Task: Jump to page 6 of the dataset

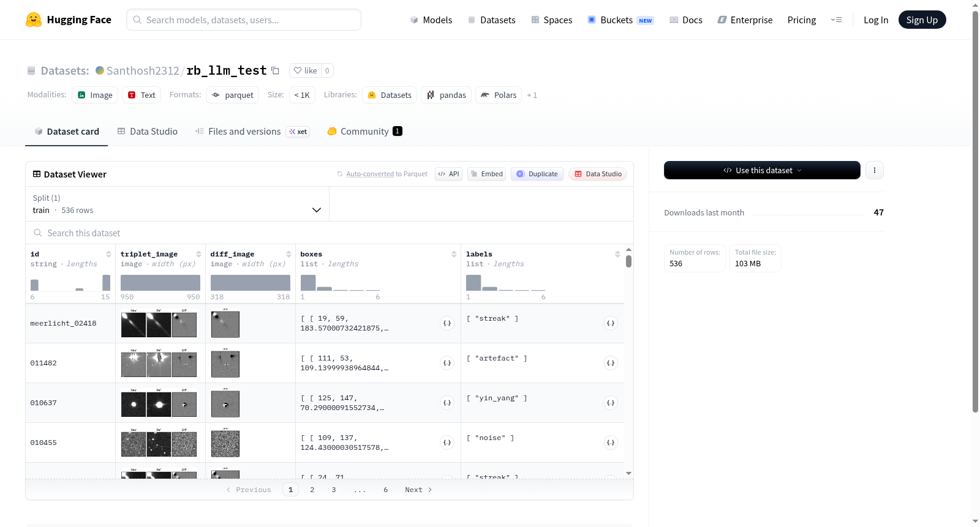Action: (x=386, y=490)
